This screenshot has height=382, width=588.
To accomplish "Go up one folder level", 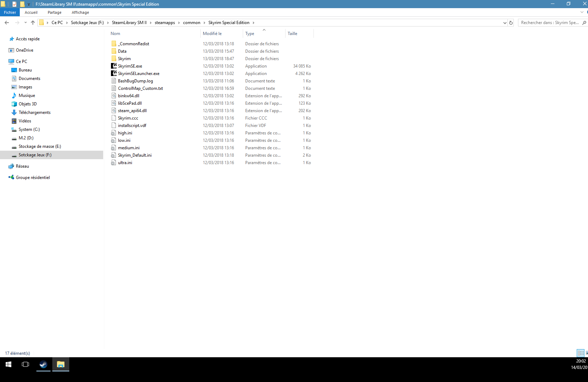I will [33, 23].
